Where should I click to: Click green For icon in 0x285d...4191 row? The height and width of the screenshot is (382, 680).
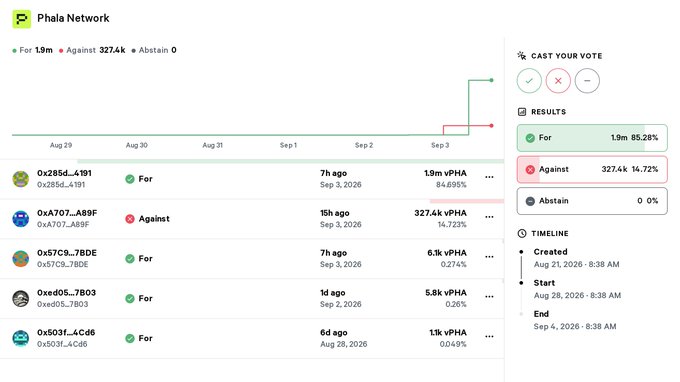pyautogui.click(x=130, y=179)
